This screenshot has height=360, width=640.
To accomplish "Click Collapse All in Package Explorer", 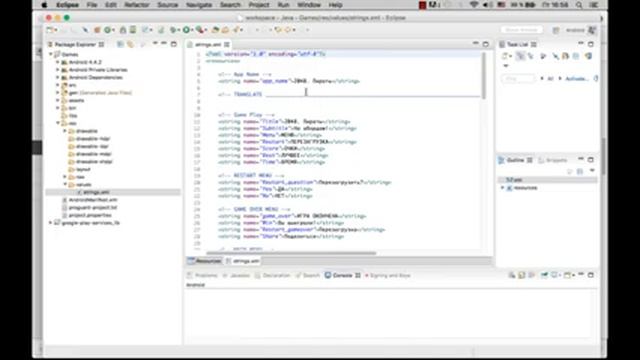I will coord(120,44).
